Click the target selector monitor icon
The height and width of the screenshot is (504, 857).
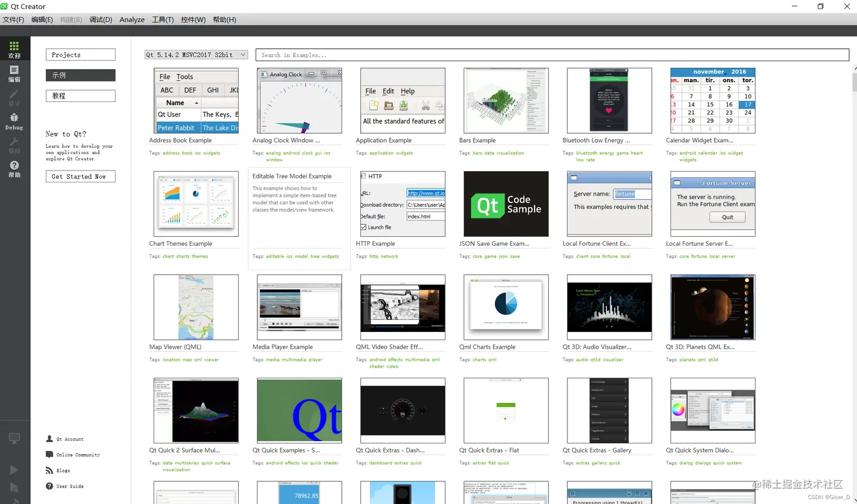pos(14,438)
